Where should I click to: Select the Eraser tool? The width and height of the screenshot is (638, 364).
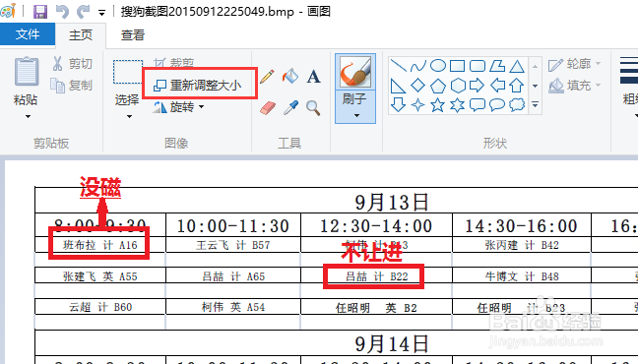[x=268, y=108]
